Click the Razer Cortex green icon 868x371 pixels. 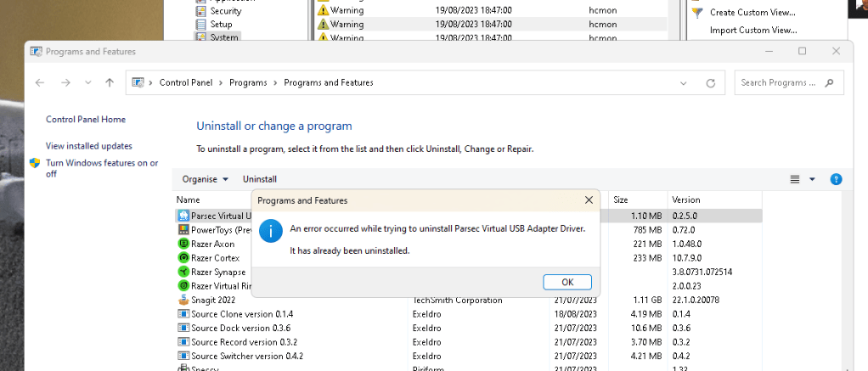pyautogui.click(x=183, y=257)
